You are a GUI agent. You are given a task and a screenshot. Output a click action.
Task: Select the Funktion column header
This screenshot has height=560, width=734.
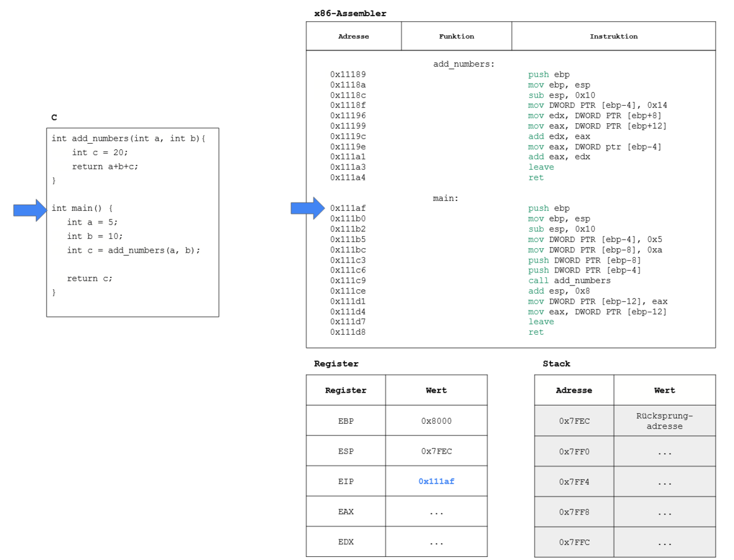(x=457, y=36)
